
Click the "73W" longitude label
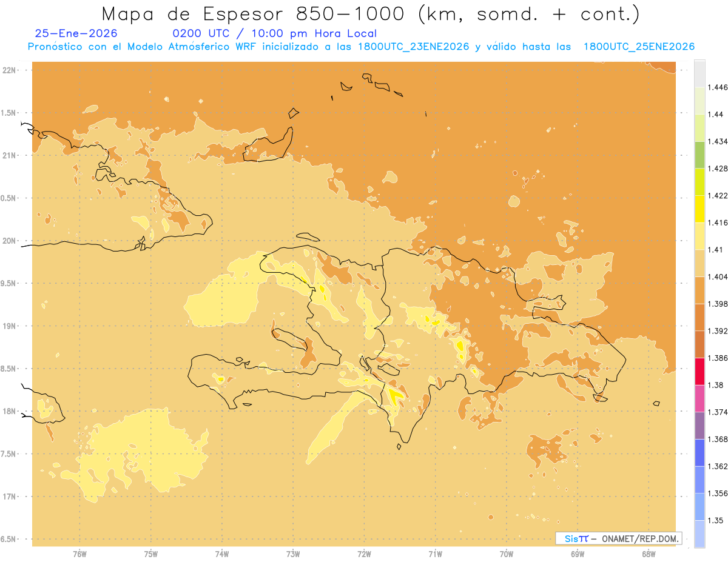point(293,554)
